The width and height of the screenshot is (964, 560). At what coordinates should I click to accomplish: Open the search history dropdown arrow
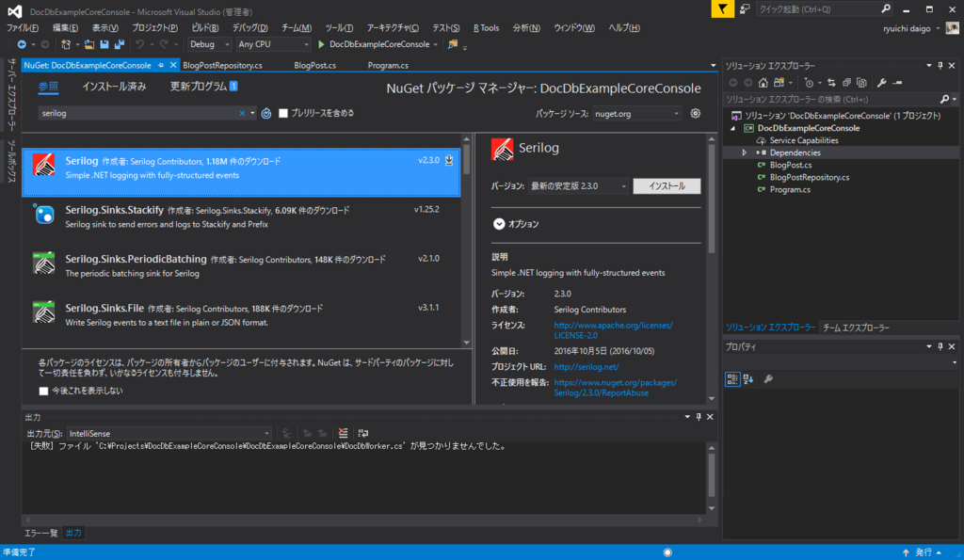coord(252,113)
